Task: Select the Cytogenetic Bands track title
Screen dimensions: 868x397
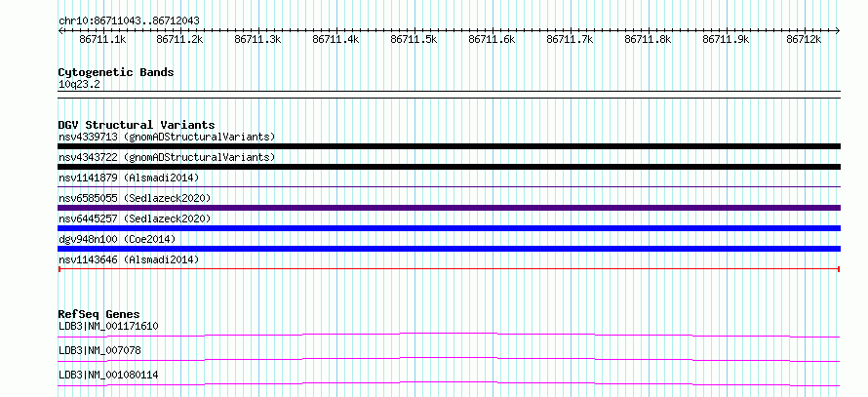Action: 116,72
